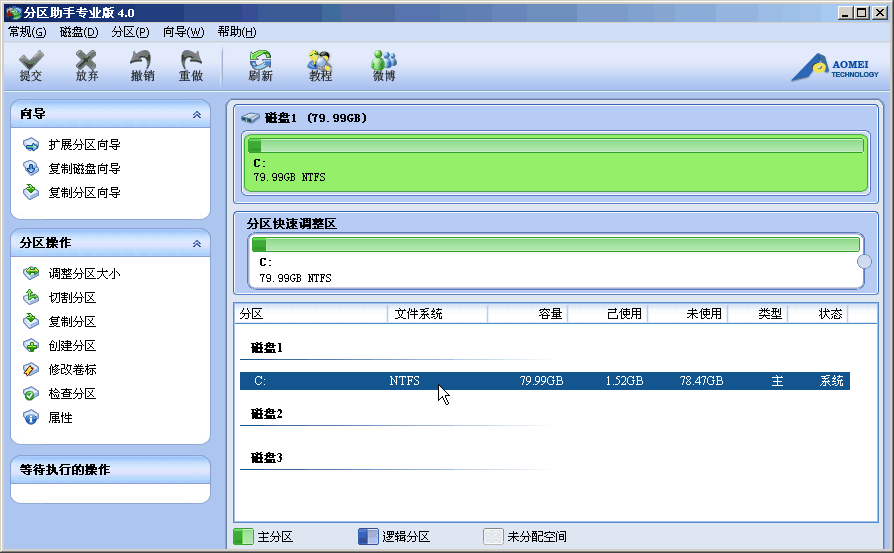The image size is (894, 553).
Task: Click the 文件系统 column header
Action: (436, 314)
